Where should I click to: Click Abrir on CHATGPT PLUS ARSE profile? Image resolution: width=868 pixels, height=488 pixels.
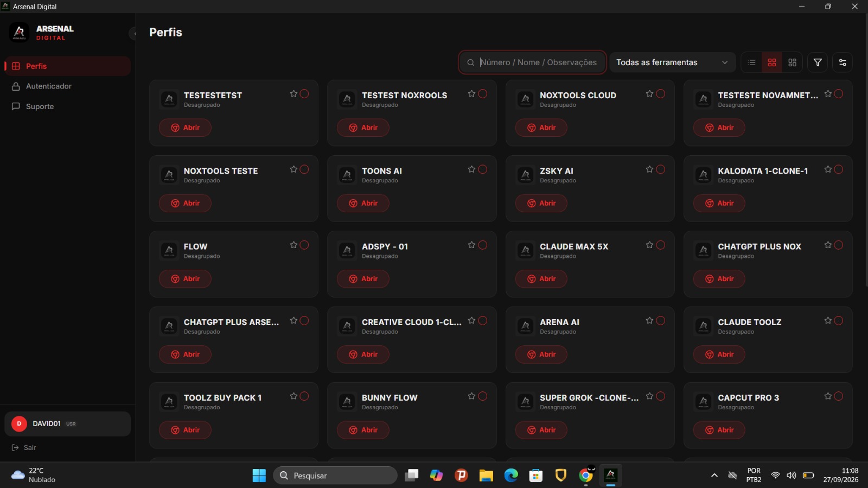pyautogui.click(x=185, y=354)
